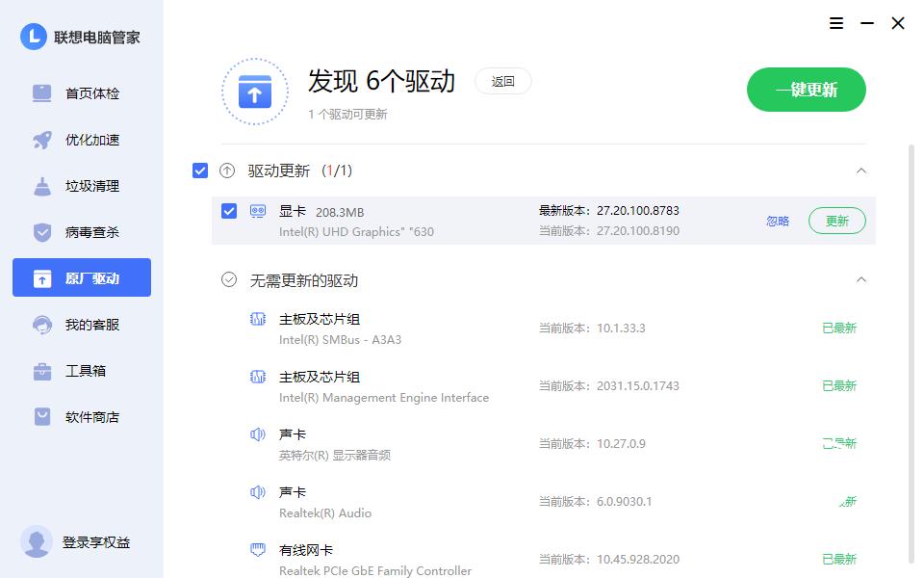924x578 pixels.
Task: Click the Realtek Audio speaker icon
Action: coord(257,491)
